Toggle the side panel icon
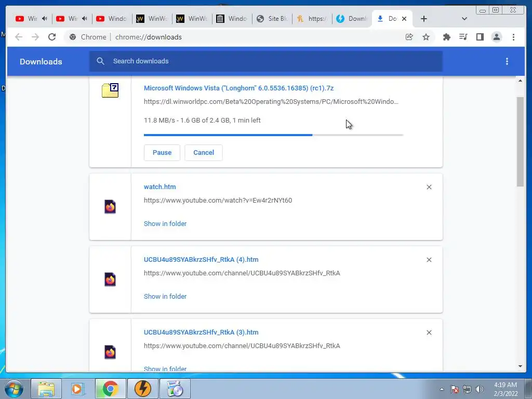 pyautogui.click(x=480, y=37)
